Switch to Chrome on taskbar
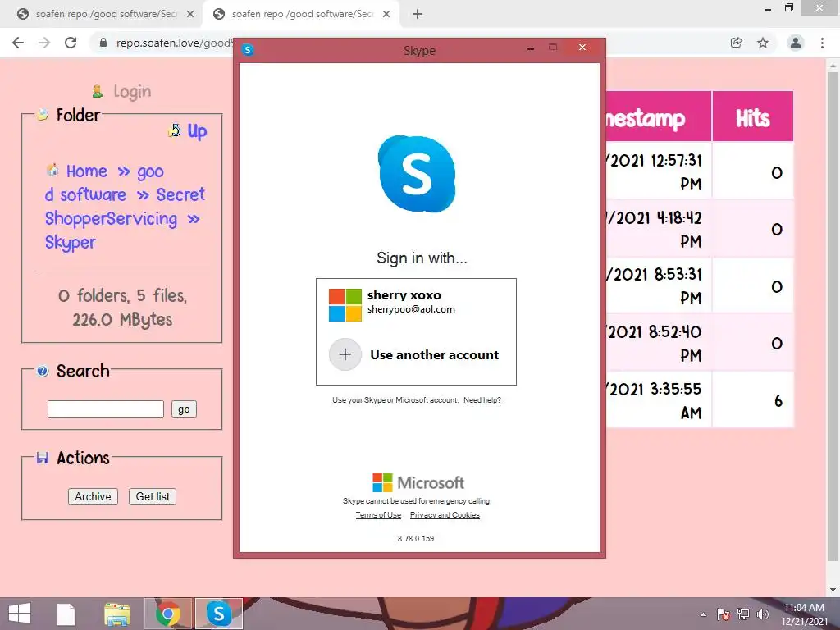The image size is (840, 630). (167, 614)
